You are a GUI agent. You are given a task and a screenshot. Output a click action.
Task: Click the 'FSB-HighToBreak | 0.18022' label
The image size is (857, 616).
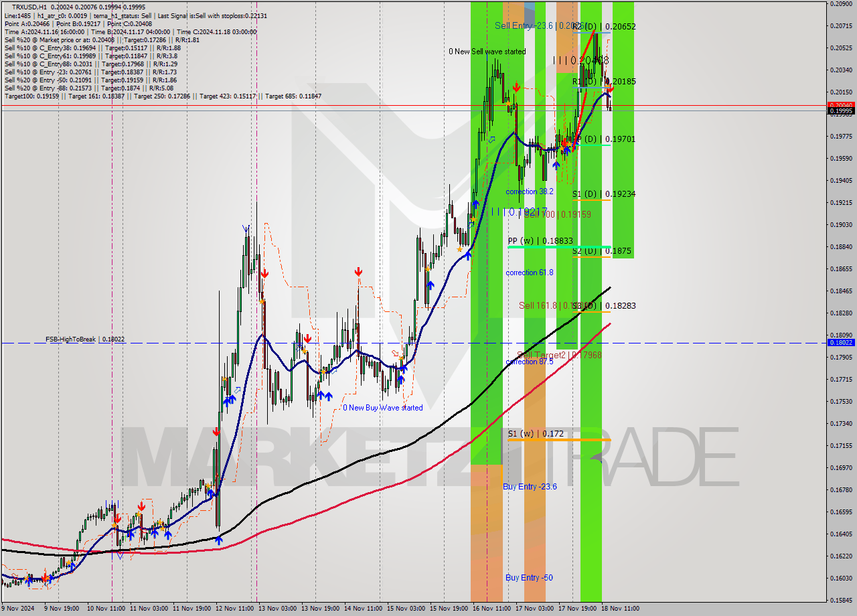pos(85,339)
